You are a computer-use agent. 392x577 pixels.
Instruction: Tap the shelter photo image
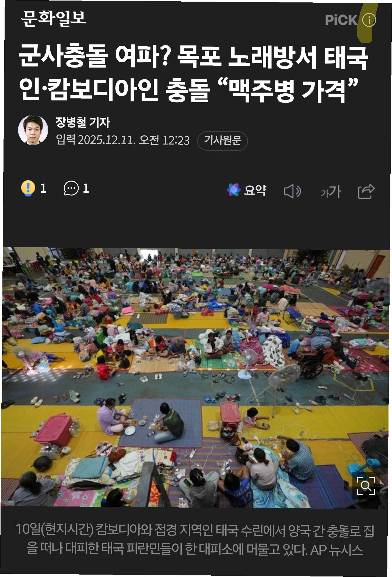point(196,378)
